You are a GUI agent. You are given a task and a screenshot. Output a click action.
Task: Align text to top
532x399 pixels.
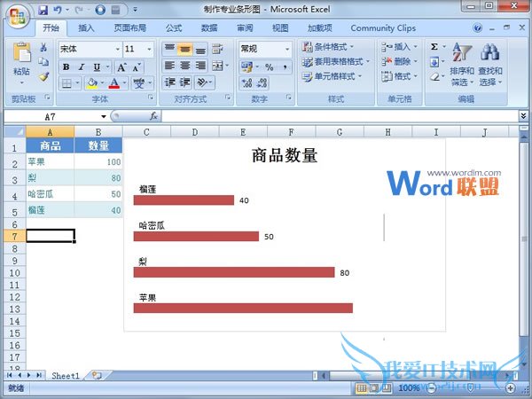169,49
